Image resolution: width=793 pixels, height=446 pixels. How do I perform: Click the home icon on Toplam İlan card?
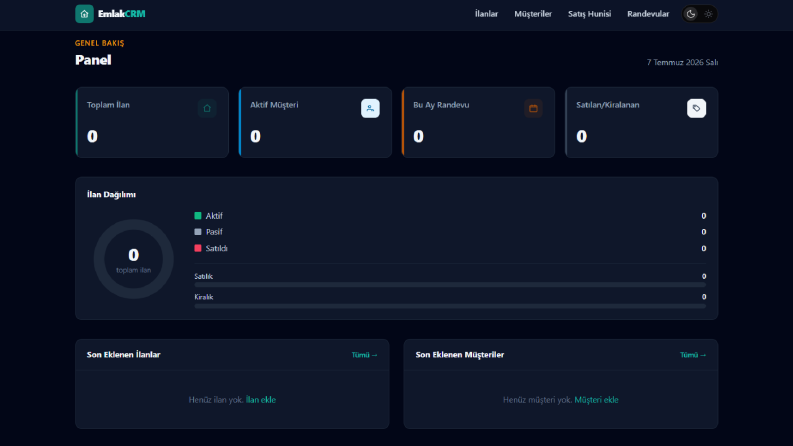[x=207, y=108]
